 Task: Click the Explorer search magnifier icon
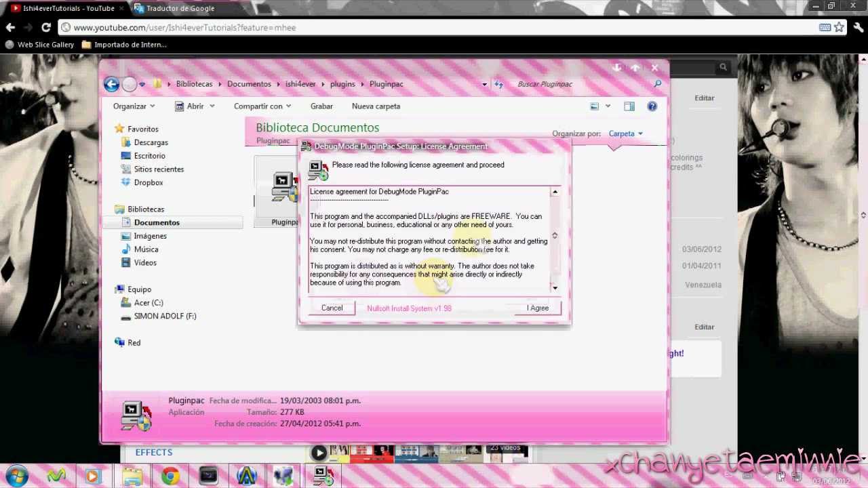pyautogui.click(x=657, y=84)
